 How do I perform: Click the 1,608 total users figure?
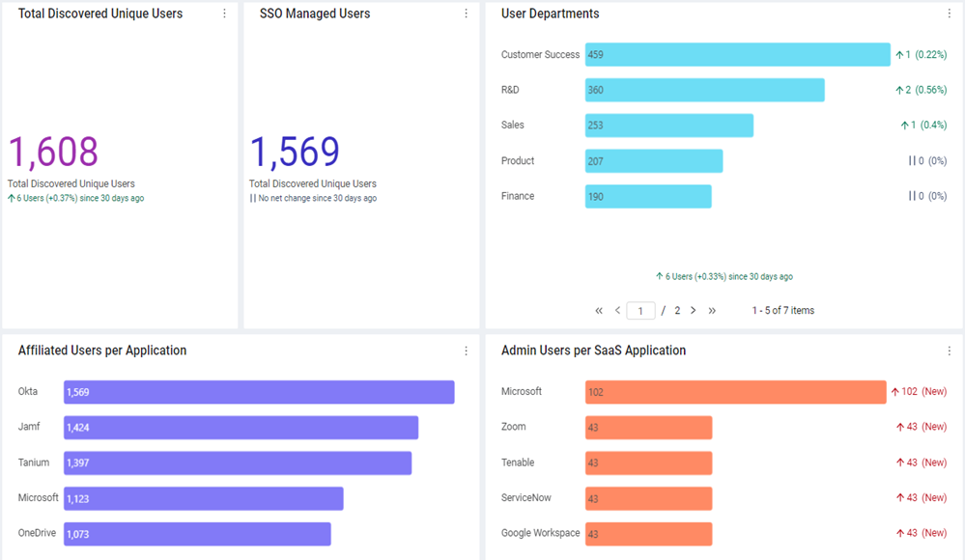pyautogui.click(x=53, y=152)
